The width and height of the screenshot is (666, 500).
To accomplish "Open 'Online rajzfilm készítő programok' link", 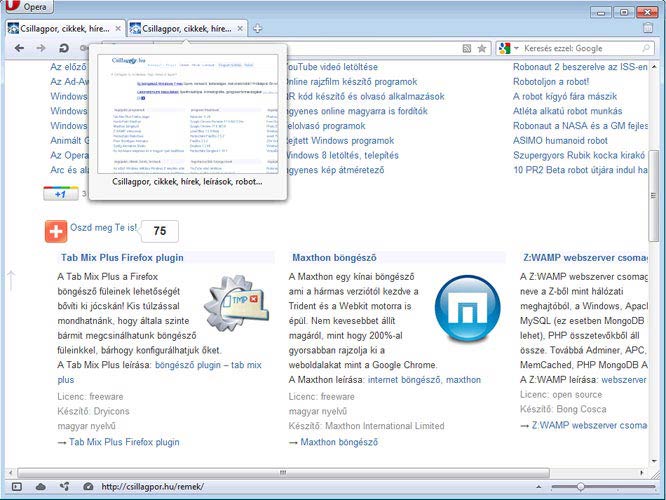I will pos(351,82).
